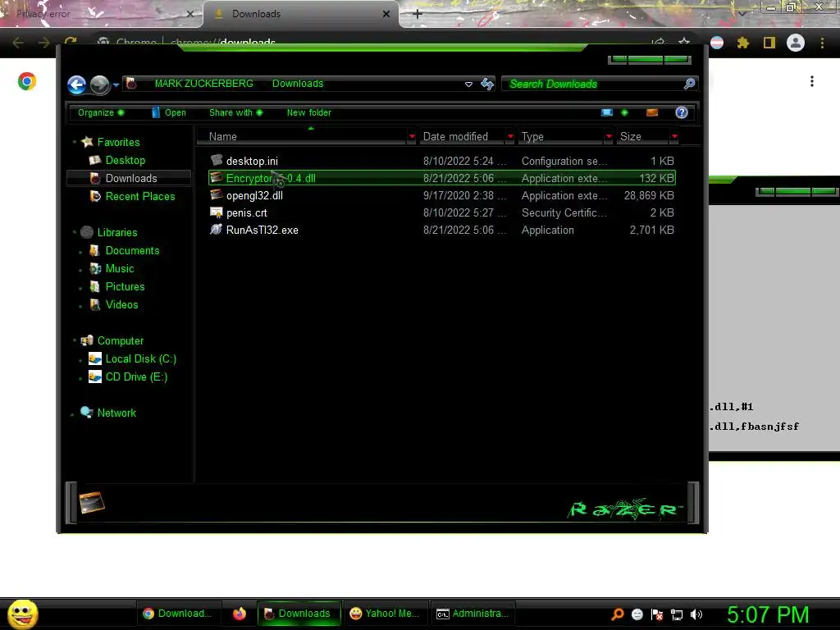The image size is (840, 630).
Task: Open the Videos library
Action: click(x=121, y=304)
